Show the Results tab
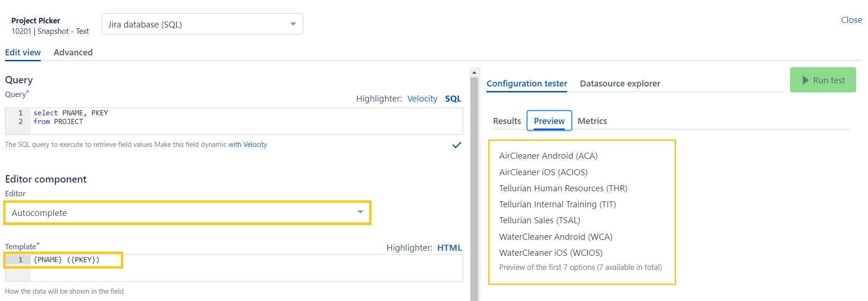This screenshot has height=301, width=868. (507, 121)
